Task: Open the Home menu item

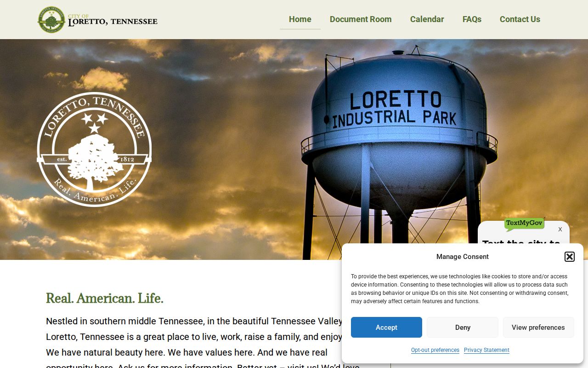Action: coord(300,19)
